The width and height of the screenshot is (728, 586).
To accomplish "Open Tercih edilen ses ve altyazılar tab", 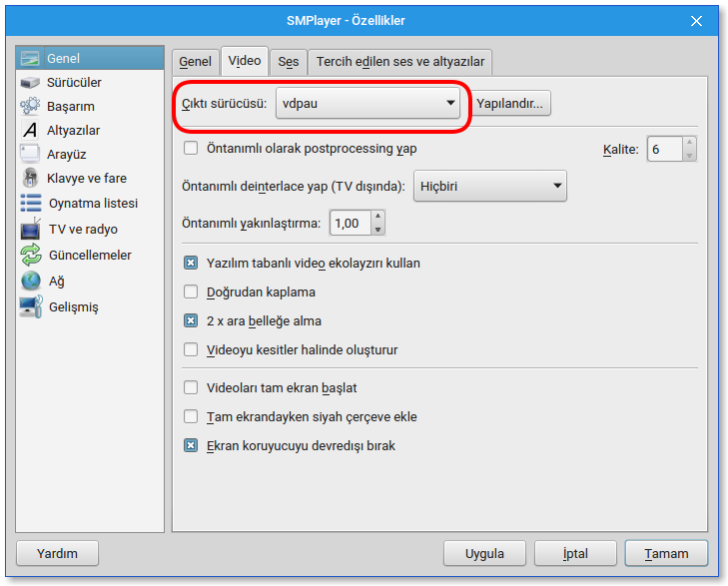I will coord(400,62).
